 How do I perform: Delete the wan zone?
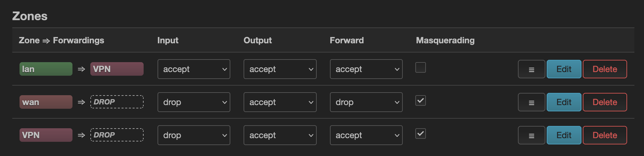click(x=605, y=102)
